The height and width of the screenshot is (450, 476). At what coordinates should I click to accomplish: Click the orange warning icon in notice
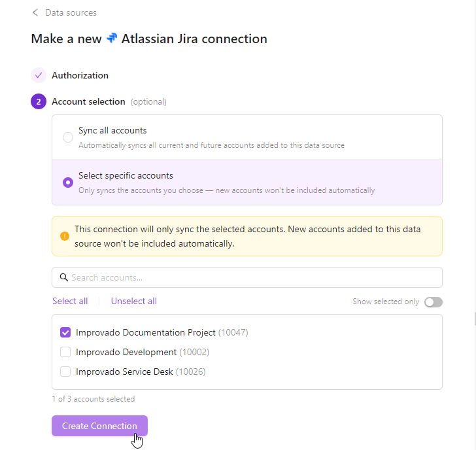[x=65, y=236]
